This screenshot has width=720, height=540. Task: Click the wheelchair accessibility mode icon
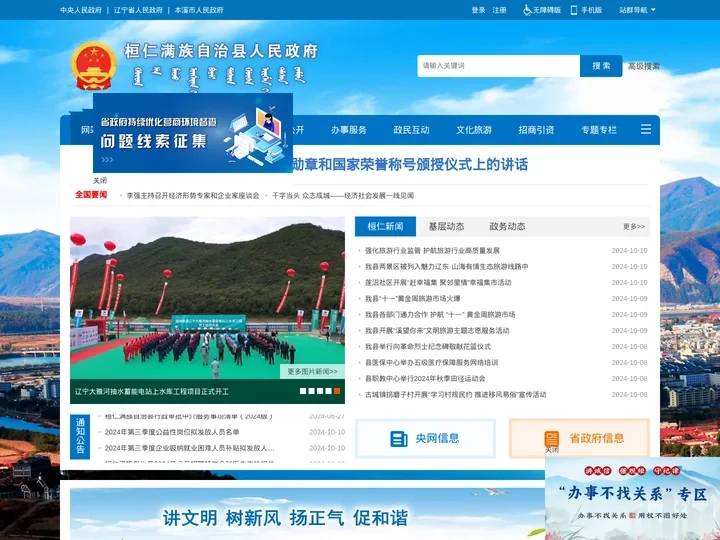527,10
